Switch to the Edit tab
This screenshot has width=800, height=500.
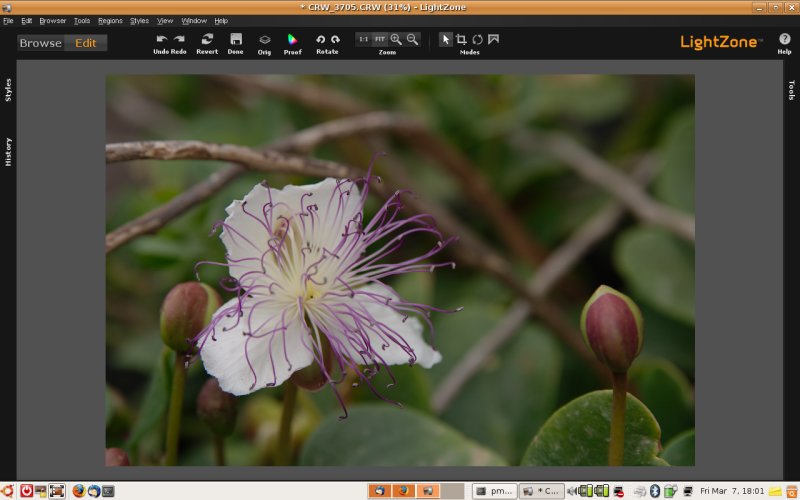(86, 43)
